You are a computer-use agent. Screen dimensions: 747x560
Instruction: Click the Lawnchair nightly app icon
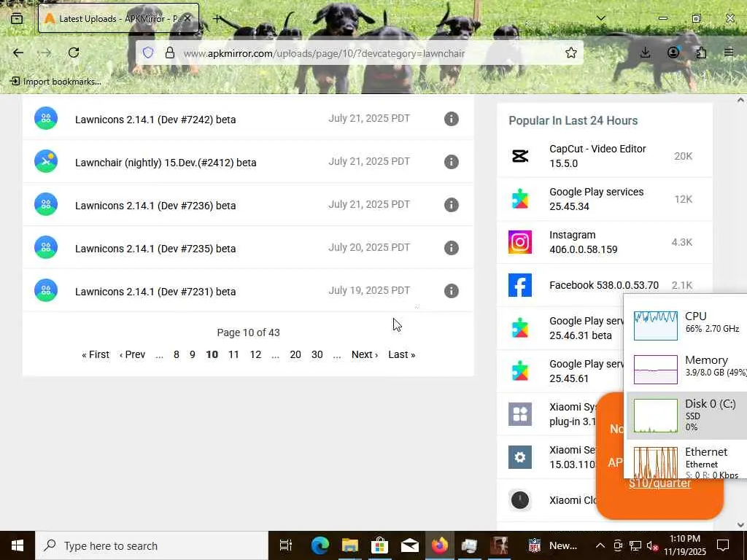pyautogui.click(x=46, y=161)
